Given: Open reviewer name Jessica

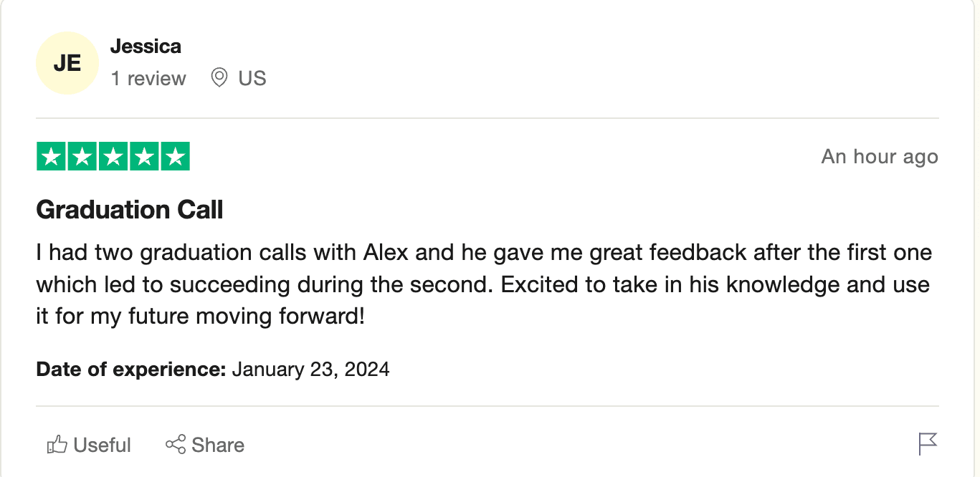Looking at the screenshot, I should (x=146, y=47).
